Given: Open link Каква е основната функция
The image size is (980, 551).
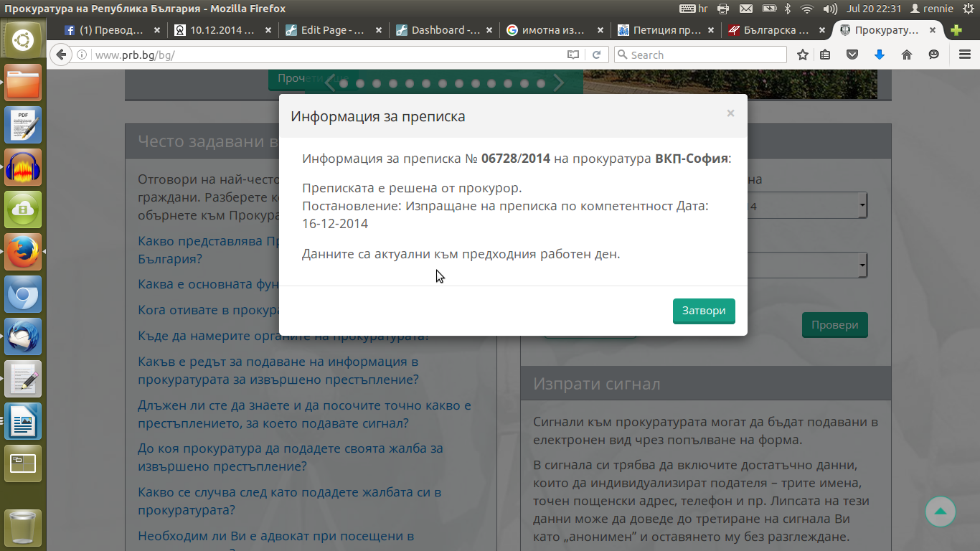Looking at the screenshot, I should 208,284.
